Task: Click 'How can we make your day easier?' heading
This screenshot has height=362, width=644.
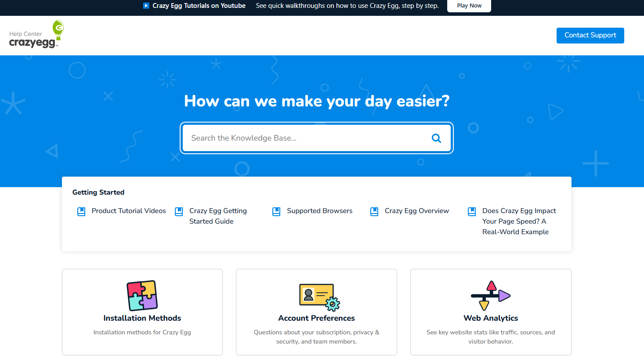Action: [317, 101]
